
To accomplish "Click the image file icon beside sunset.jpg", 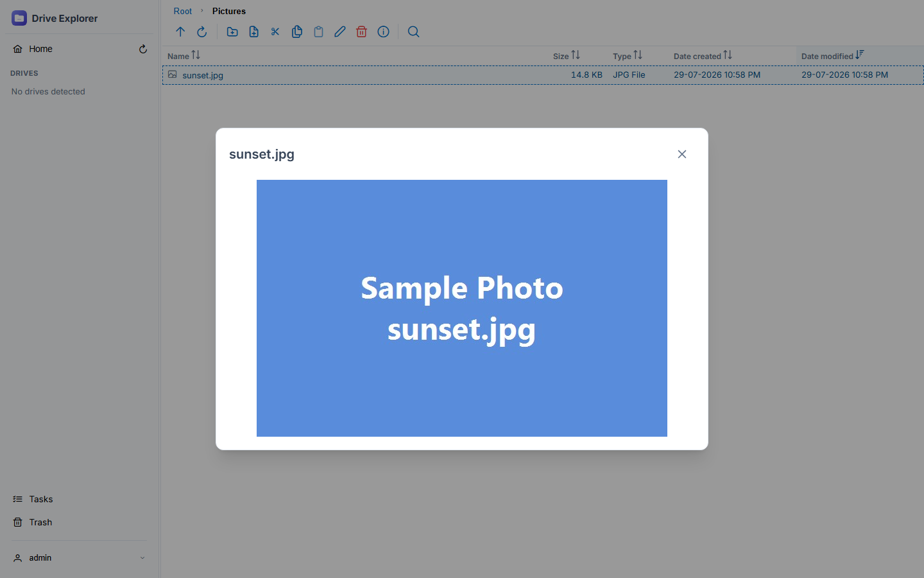I will pyautogui.click(x=173, y=74).
